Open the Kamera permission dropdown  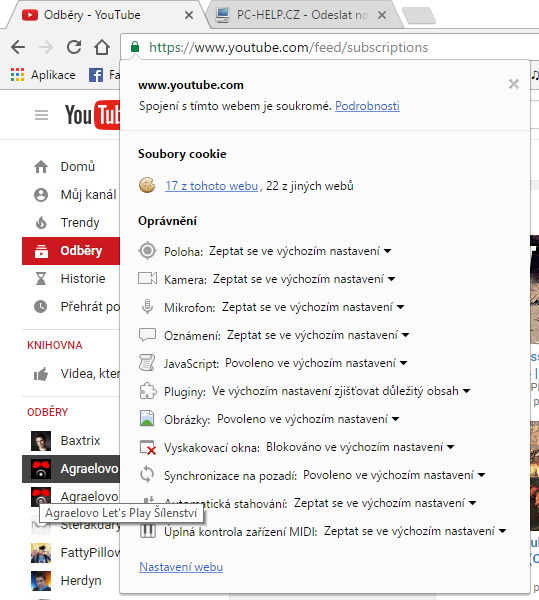pos(304,279)
